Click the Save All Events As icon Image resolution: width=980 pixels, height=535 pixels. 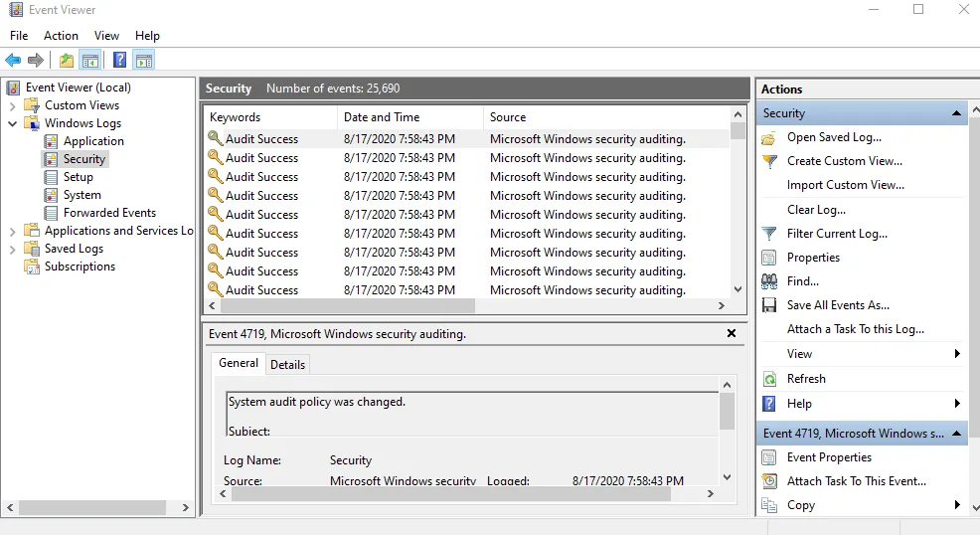(x=769, y=305)
